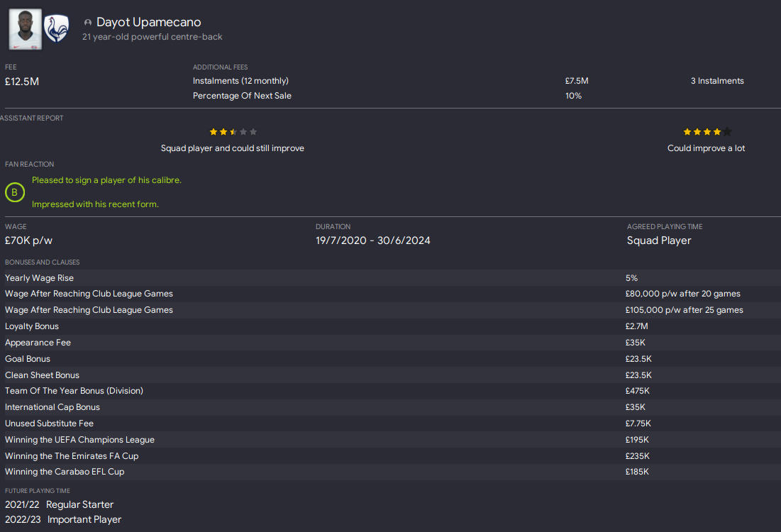Open the Dayot Upamecano name link
Image resolution: width=781 pixels, height=532 pixels.
click(148, 22)
